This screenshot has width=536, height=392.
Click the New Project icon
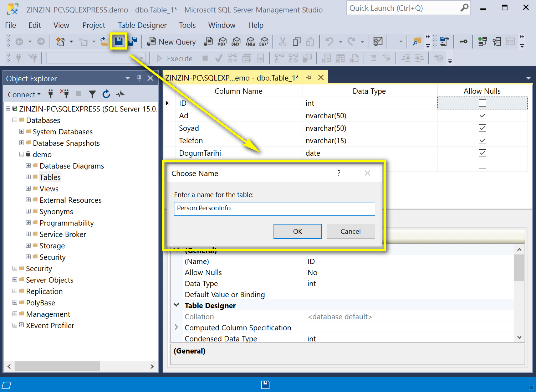point(60,42)
